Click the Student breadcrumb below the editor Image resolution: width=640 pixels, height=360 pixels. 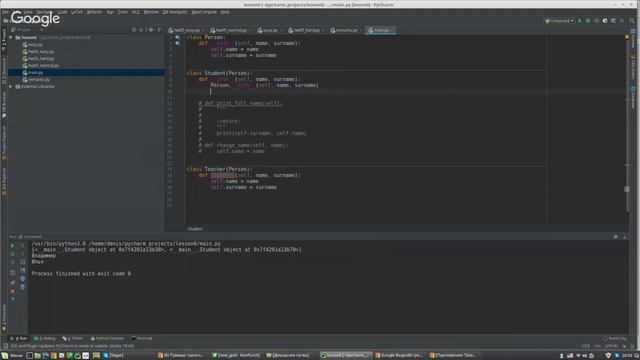tap(195, 229)
